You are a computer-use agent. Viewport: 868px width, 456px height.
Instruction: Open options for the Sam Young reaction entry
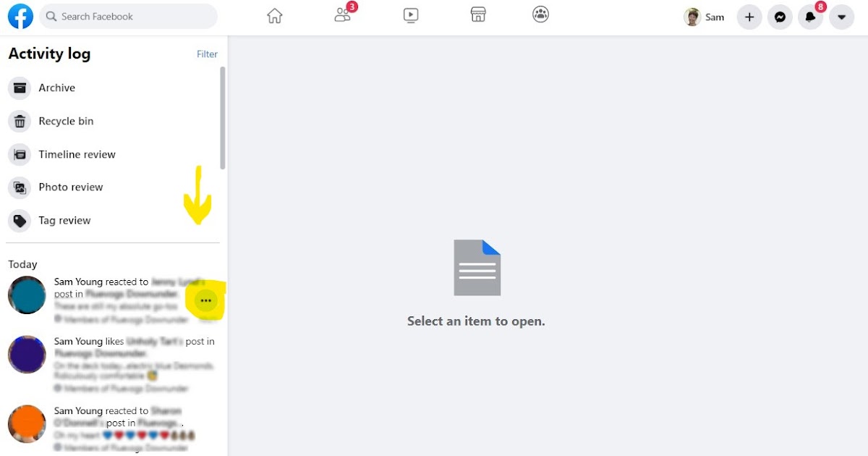pyautogui.click(x=205, y=299)
